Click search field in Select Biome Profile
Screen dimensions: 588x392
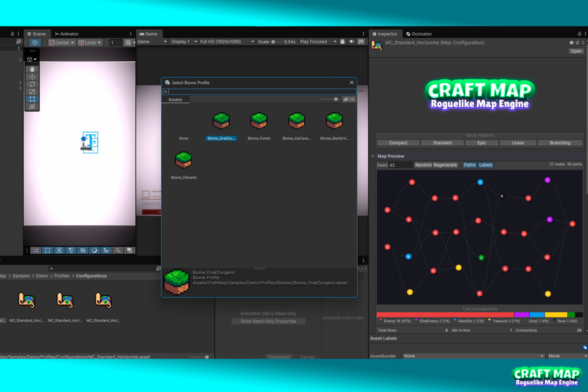tap(259, 92)
